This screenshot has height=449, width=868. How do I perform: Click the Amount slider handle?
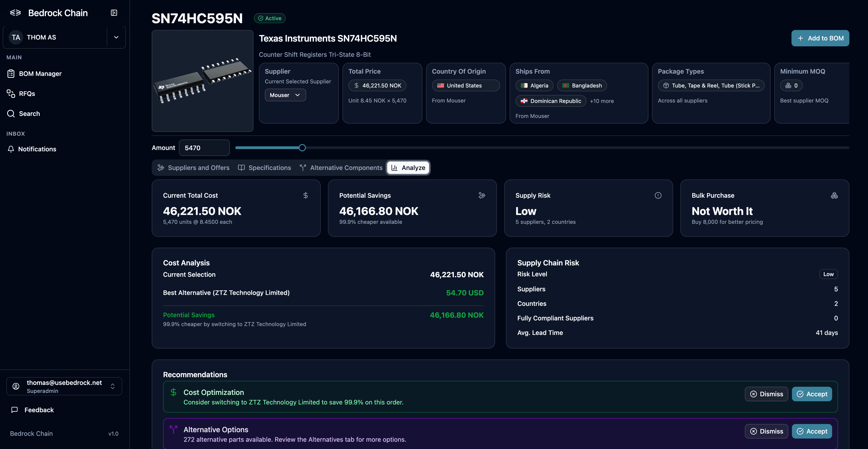pyautogui.click(x=302, y=148)
